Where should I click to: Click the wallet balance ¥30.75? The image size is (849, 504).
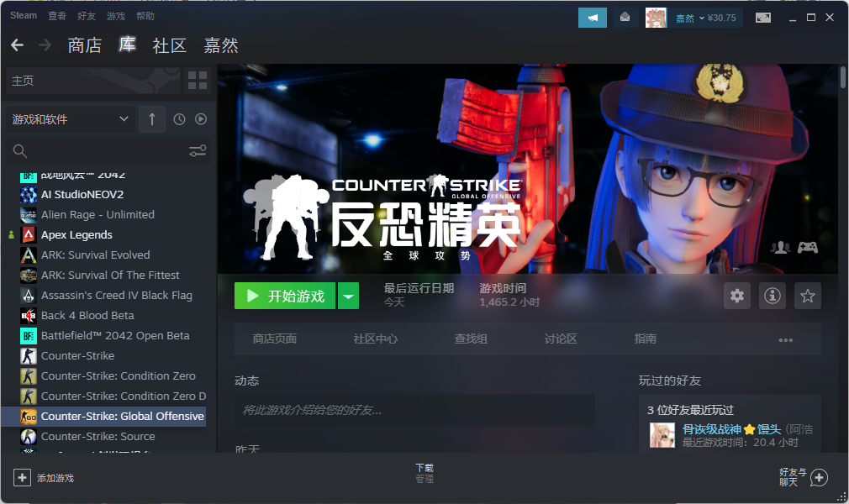click(x=722, y=18)
